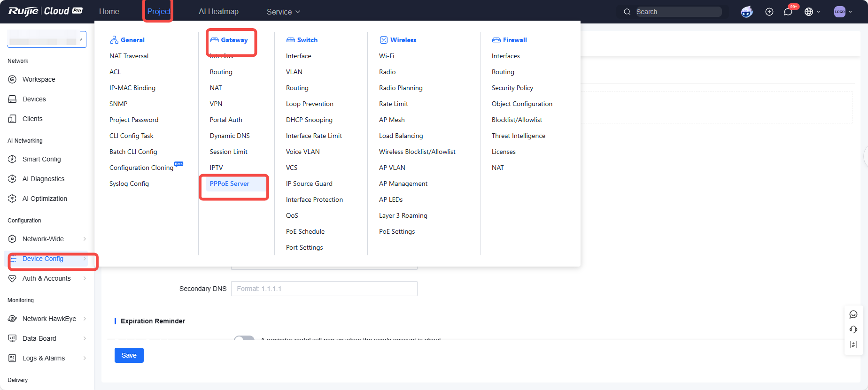Expand the Service dropdown menu
868x390 pixels.
[x=283, y=12]
